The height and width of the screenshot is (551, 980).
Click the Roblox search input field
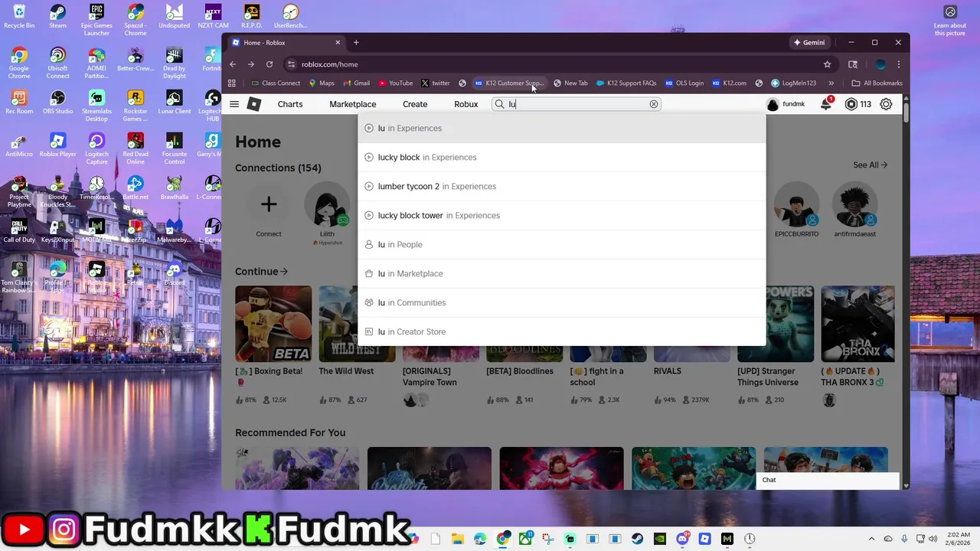pos(578,104)
